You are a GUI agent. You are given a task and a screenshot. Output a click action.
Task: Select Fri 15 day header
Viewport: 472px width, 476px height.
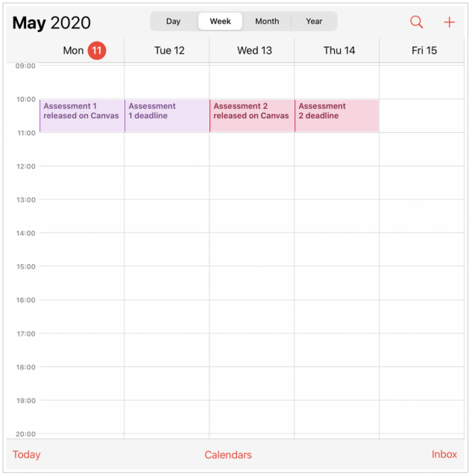coord(424,51)
